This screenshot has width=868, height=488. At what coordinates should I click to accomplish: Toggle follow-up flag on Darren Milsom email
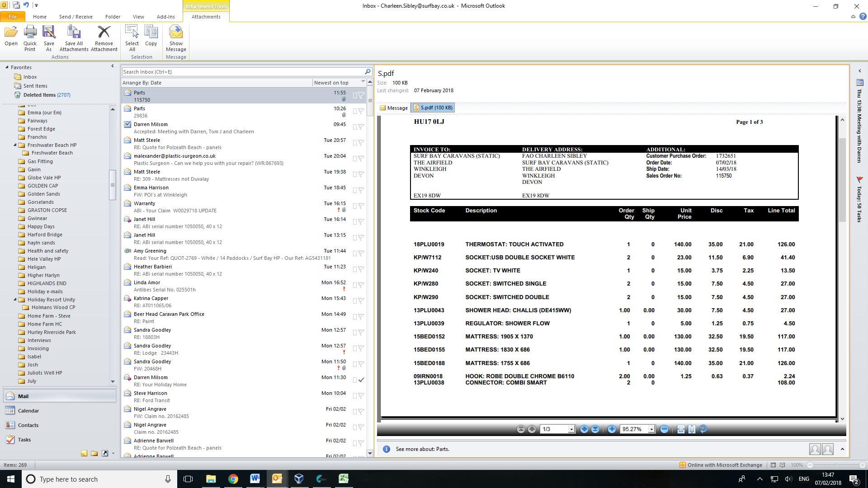tap(361, 127)
